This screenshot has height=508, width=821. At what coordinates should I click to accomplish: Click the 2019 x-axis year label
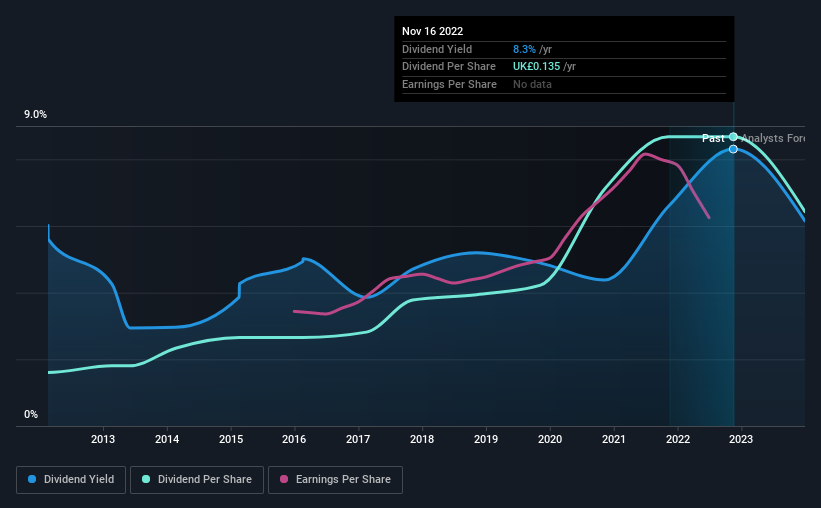coord(486,439)
